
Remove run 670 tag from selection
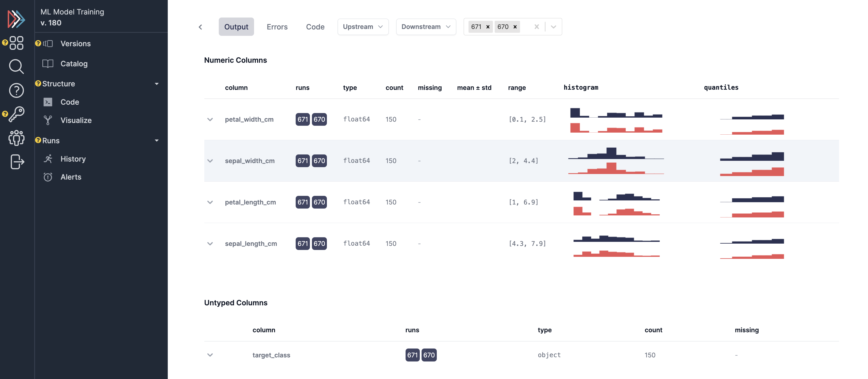515,27
